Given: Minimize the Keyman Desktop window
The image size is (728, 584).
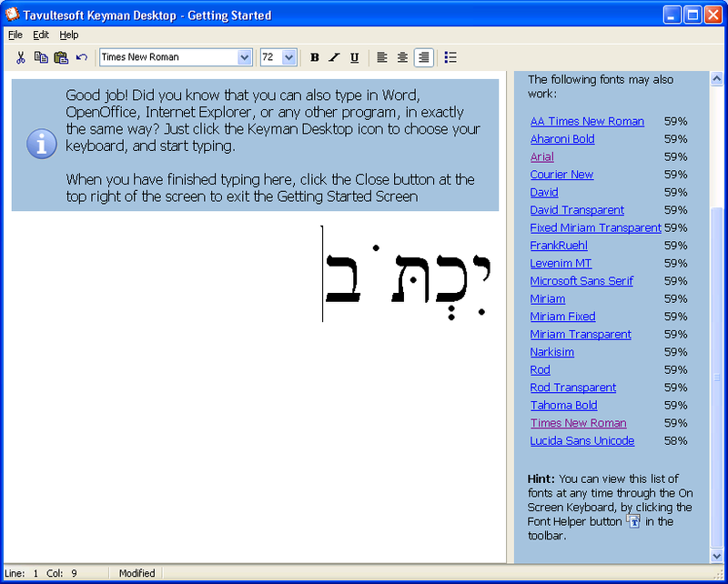Looking at the screenshot, I should pyautogui.click(x=672, y=15).
